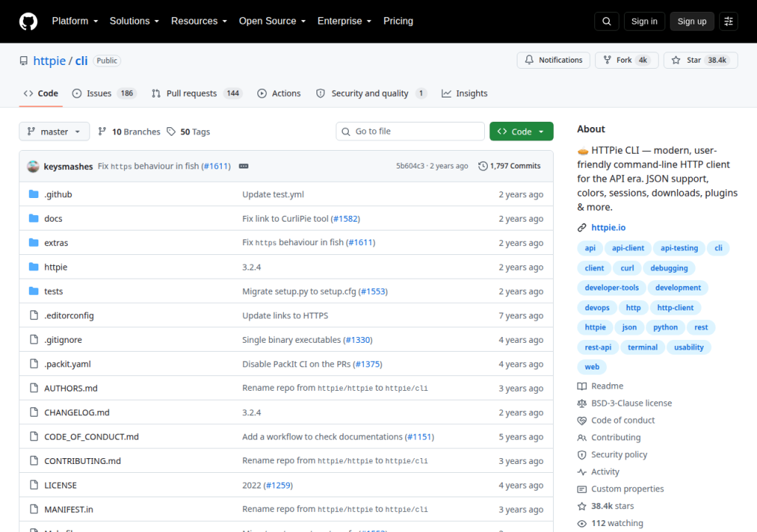This screenshot has width=757, height=532.
Task: Open the .gitignore file
Action: [x=64, y=340]
